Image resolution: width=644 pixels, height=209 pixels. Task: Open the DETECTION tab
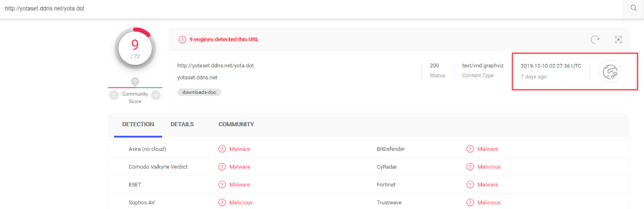point(138,125)
